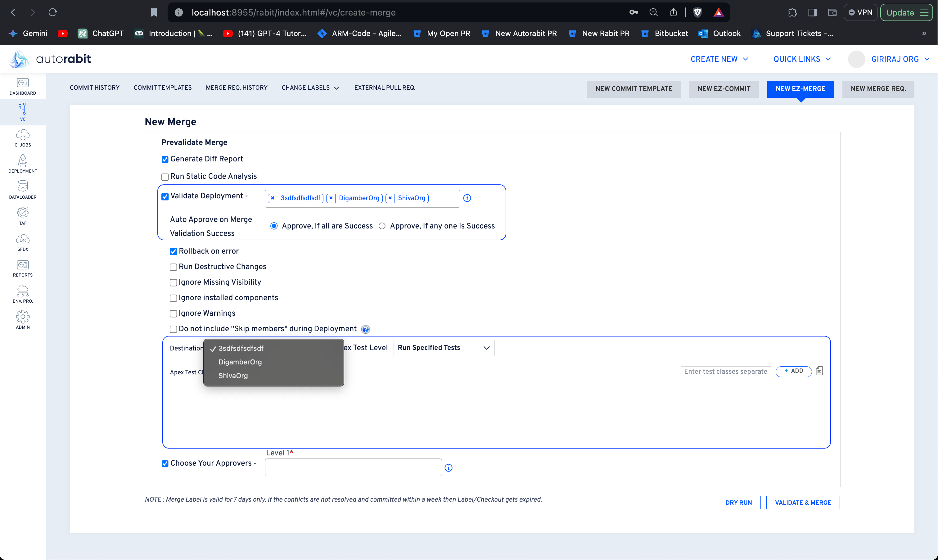The height and width of the screenshot is (560, 938).
Task: Open the Create New dropdown
Action: [x=719, y=59]
